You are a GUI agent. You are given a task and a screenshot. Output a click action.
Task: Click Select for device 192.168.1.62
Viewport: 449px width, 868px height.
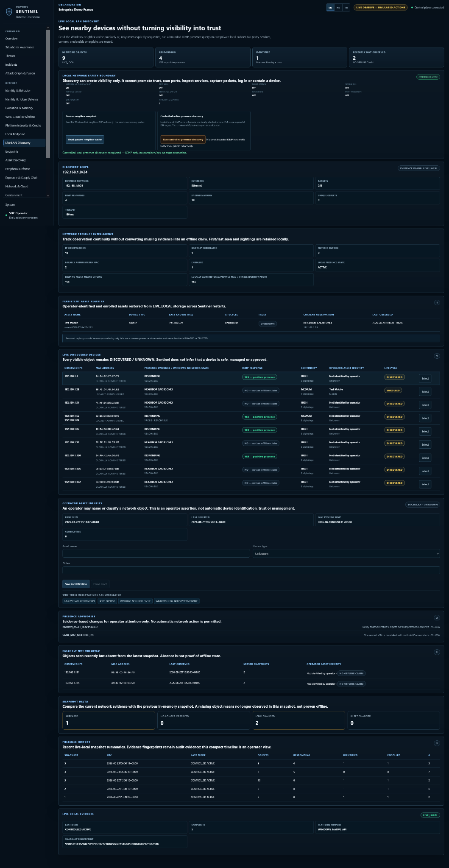[x=425, y=418]
